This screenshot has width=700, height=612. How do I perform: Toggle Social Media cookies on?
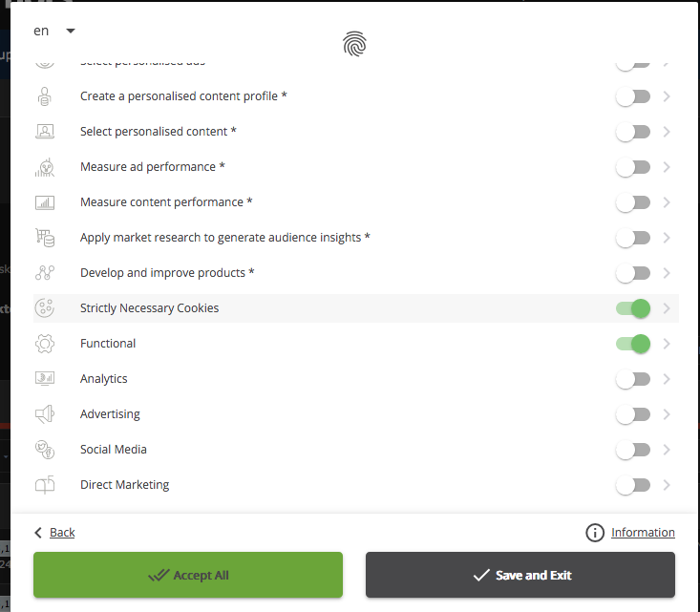click(x=633, y=450)
